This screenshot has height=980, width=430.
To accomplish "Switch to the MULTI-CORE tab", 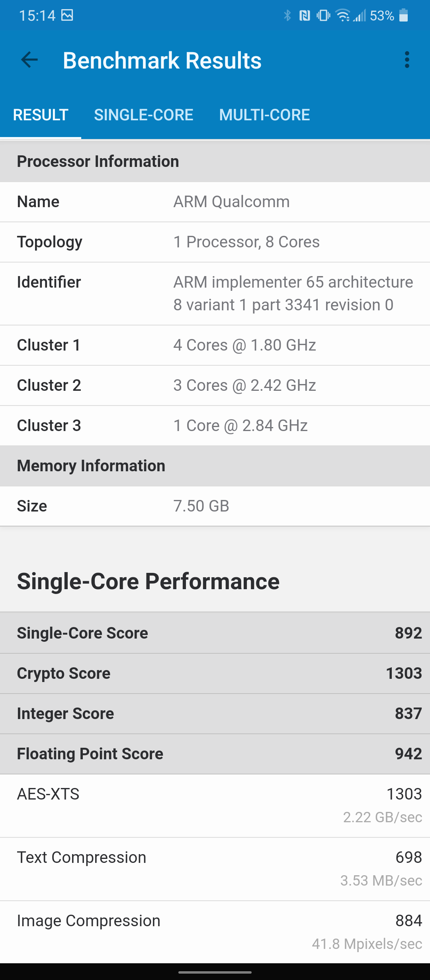I will click(264, 115).
